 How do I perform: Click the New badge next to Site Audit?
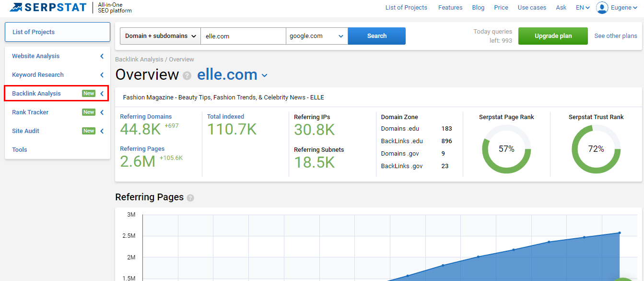click(89, 131)
